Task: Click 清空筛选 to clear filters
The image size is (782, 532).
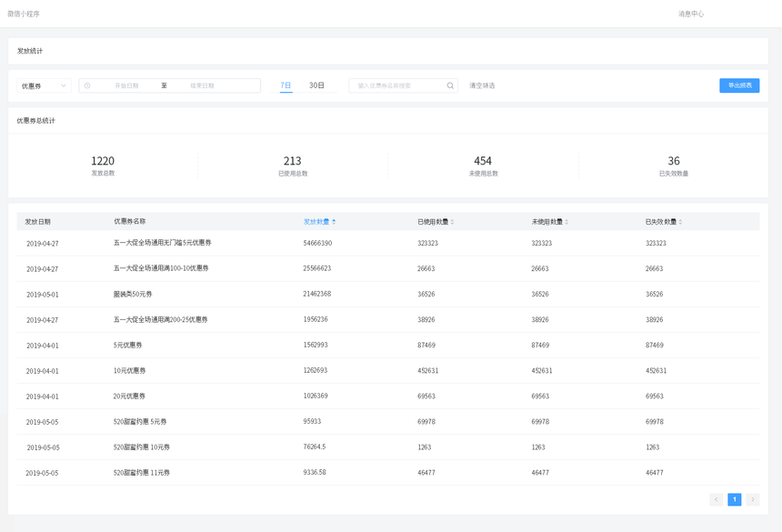Action: tap(482, 85)
